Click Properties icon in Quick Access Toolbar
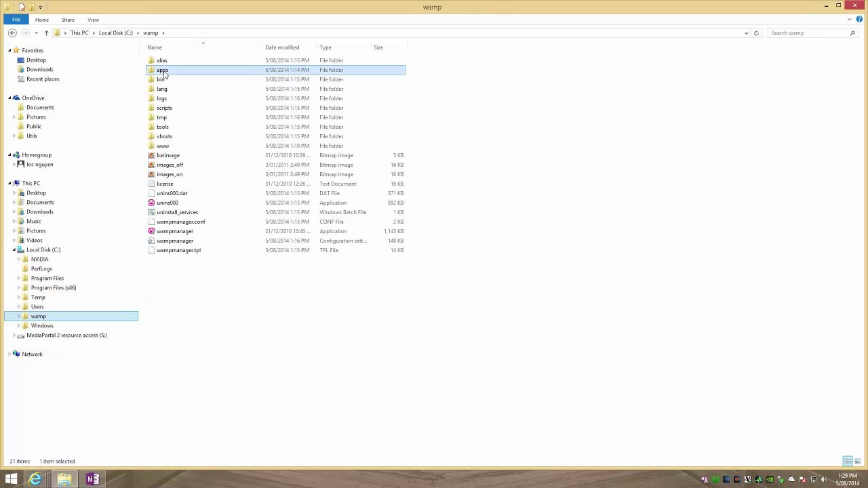868x488 pixels. [22, 7]
